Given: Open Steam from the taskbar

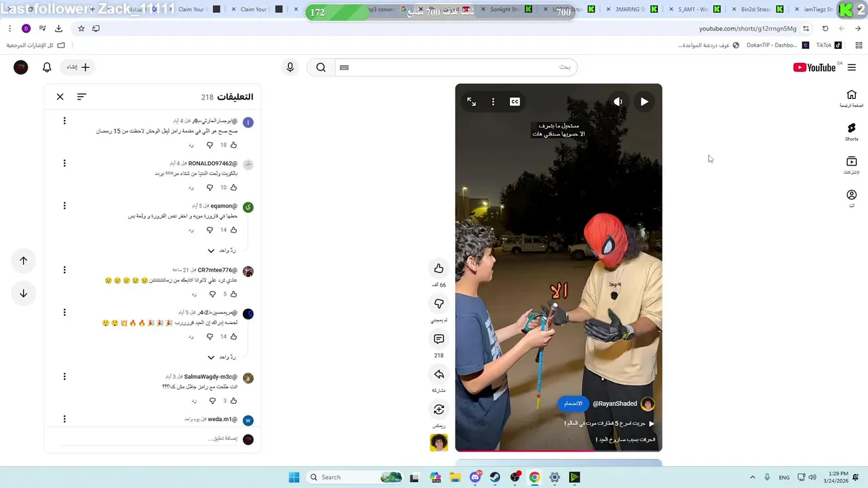Looking at the screenshot, I should point(495,477).
